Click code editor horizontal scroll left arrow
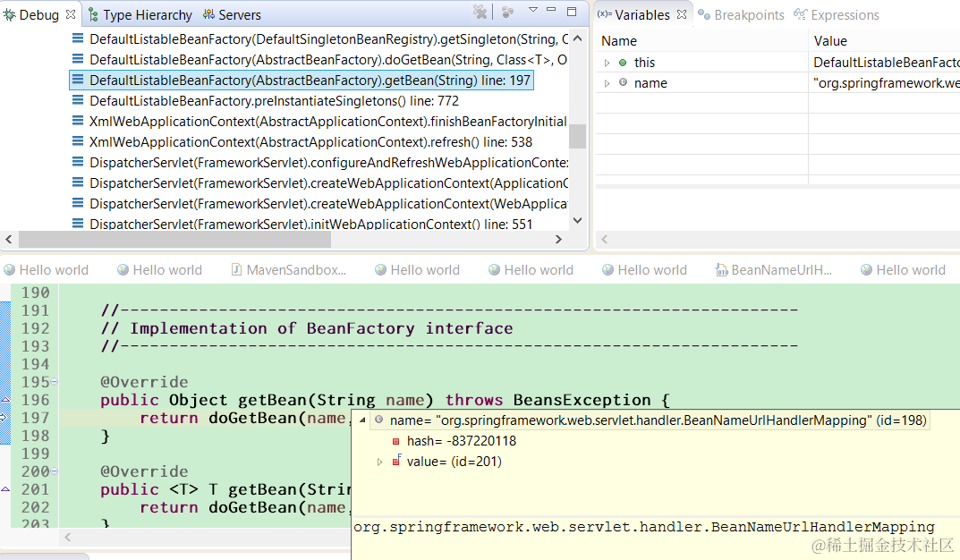This screenshot has height=560, width=960. coord(68,538)
